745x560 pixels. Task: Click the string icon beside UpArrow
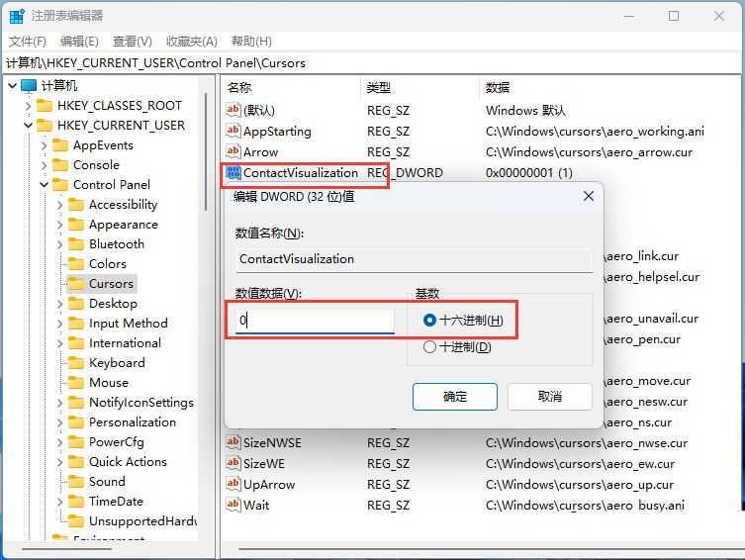pos(233,485)
